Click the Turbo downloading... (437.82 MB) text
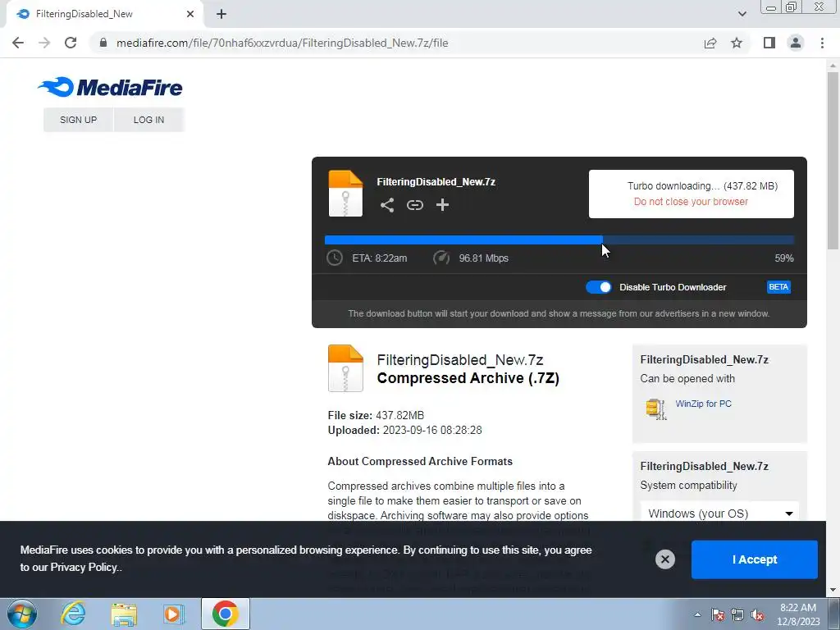The width and height of the screenshot is (840, 630). (x=702, y=186)
